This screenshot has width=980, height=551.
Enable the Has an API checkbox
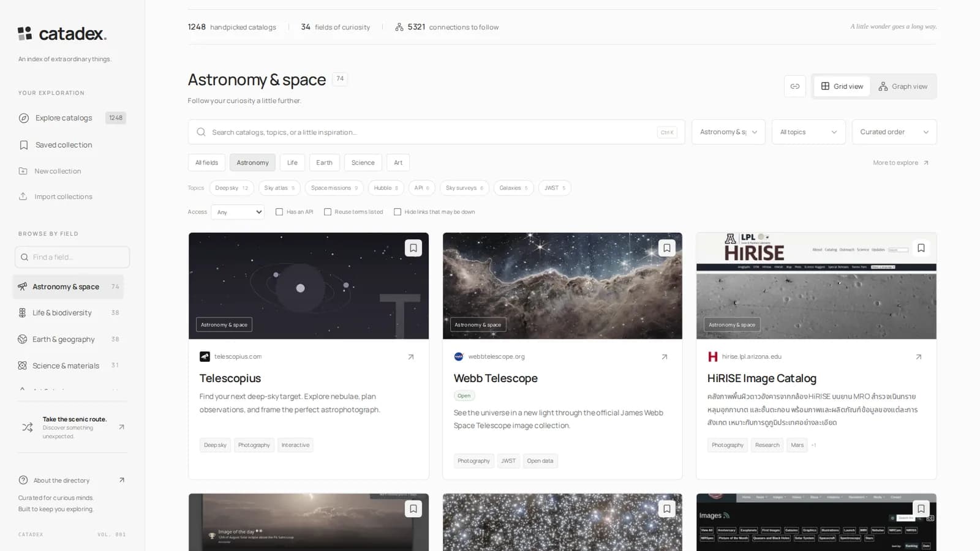coord(279,212)
